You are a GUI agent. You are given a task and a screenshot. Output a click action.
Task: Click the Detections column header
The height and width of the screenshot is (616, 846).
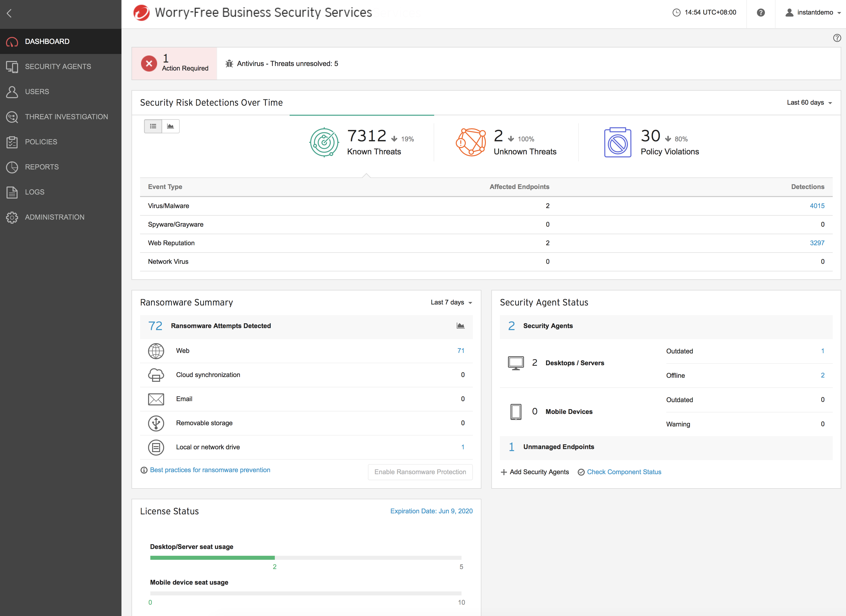tap(808, 187)
